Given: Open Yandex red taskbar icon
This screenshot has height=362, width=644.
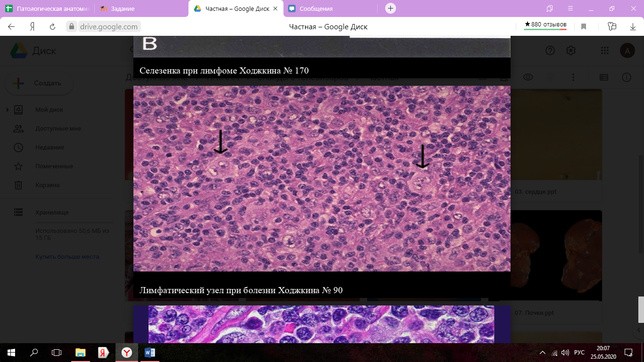Looking at the screenshot, I should pyautogui.click(x=104, y=352).
